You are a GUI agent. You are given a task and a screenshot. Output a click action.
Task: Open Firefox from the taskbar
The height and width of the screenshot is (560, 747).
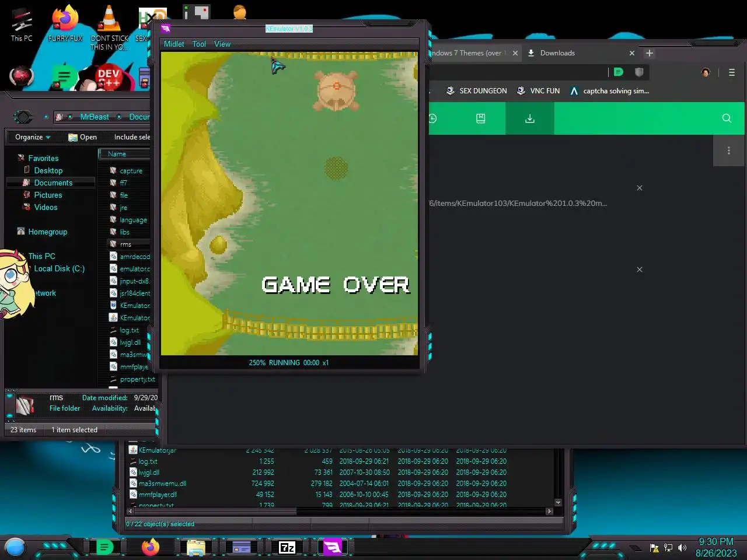tap(151, 547)
